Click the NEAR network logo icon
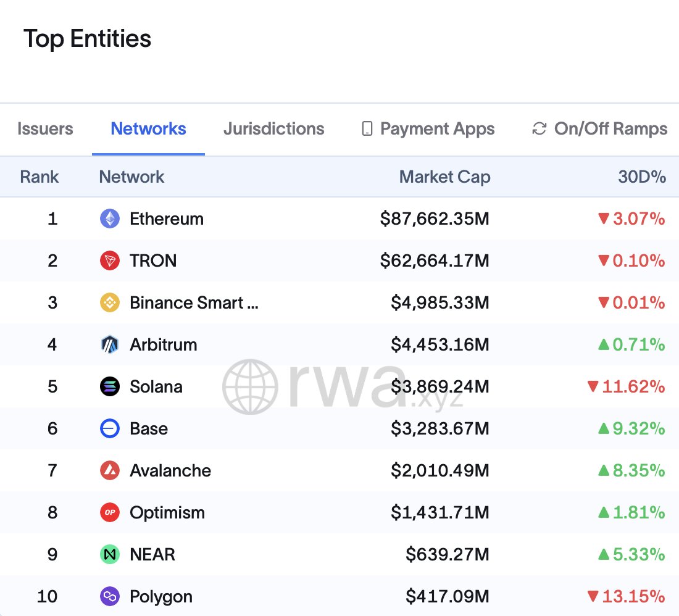This screenshot has width=679, height=616. pyautogui.click(x=110, y=554)
